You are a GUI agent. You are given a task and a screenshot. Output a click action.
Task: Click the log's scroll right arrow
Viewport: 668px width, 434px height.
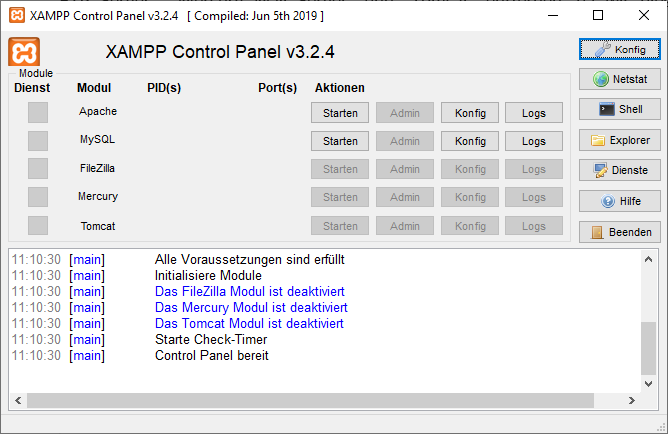pos(632,400)
